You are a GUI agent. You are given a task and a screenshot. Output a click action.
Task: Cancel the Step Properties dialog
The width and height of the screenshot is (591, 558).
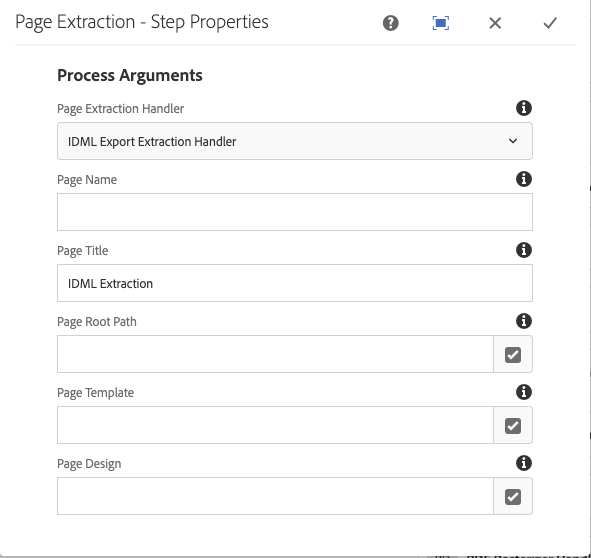(x=495, y=23)
